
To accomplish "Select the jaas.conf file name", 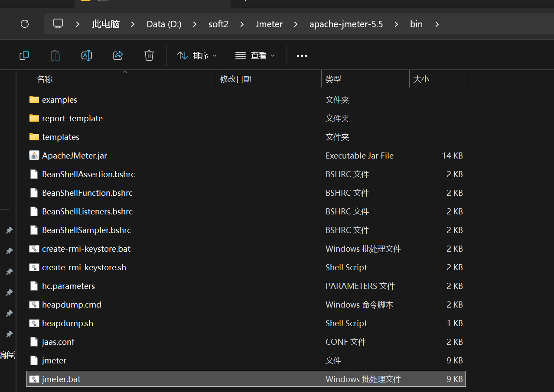I will click(58, 342).
